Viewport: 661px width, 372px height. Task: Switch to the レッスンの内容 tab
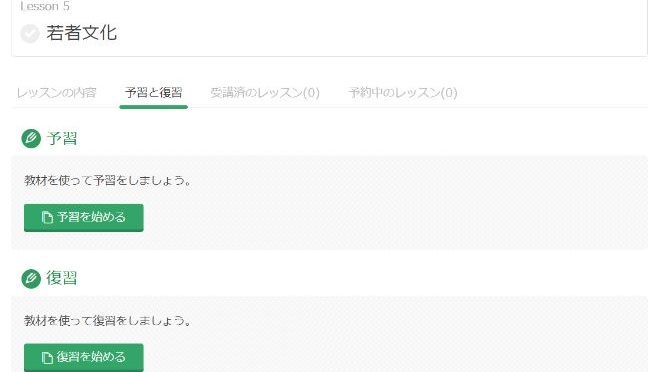pos(56,92)
